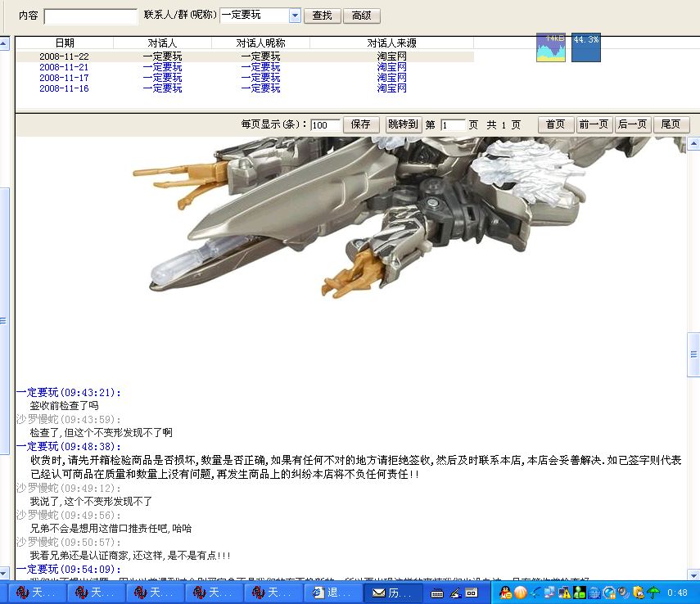Select the 2008-11-17 conversation date
Viewport: 700px width, 604px height.
click(x=65, y=78)
